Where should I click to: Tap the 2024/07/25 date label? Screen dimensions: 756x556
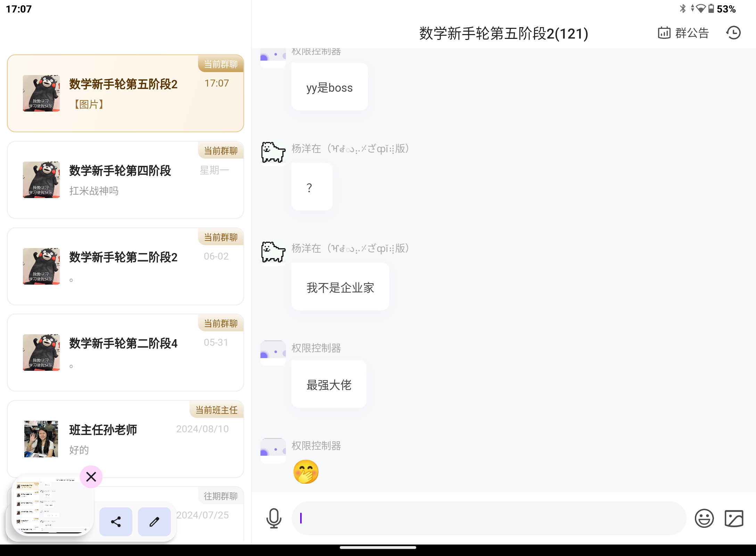[203, 515]
